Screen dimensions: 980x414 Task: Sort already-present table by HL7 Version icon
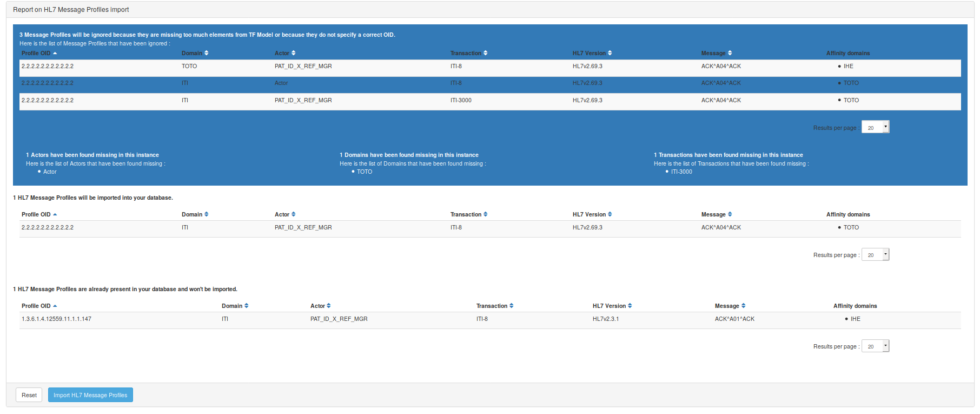(x=630, y=306)
